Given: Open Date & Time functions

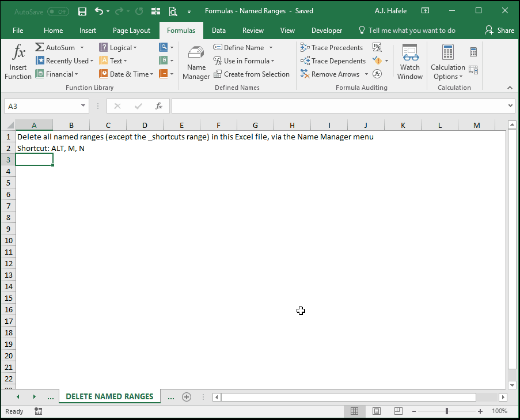Looking at the screenshot, I should tap(126, 74).
